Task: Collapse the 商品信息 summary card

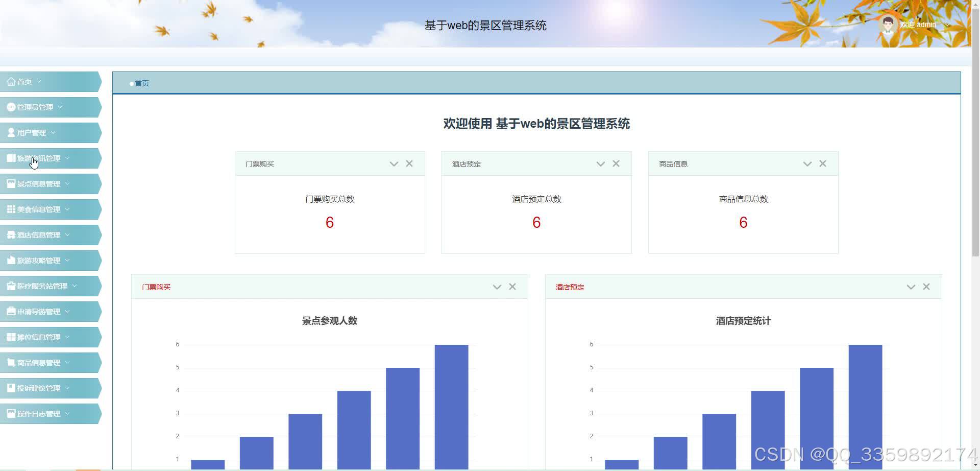Action: 807,164
